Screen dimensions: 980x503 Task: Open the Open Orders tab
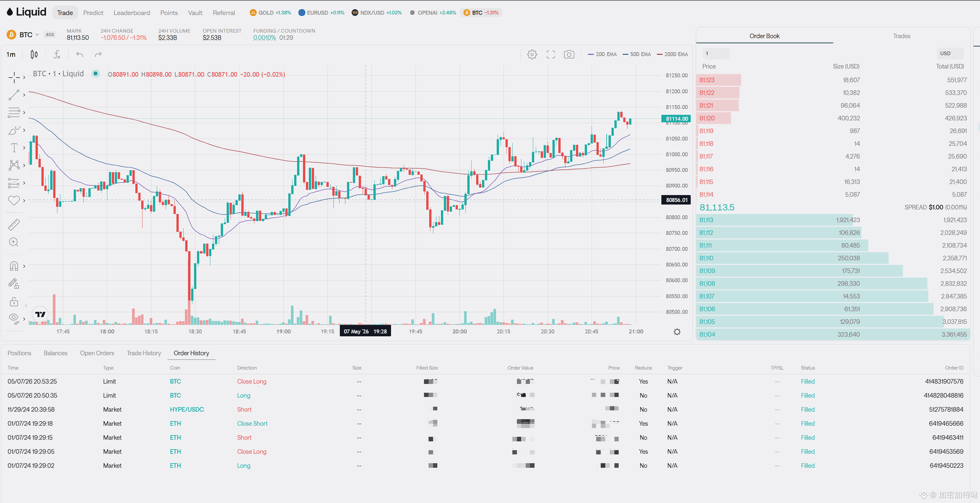pyautogui.click(x=97, y=353)
